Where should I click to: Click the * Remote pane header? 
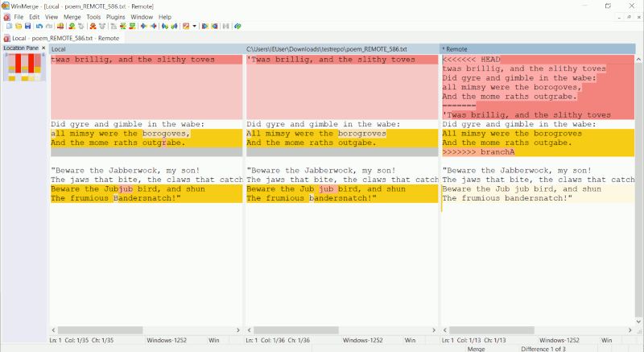[537, 49]
